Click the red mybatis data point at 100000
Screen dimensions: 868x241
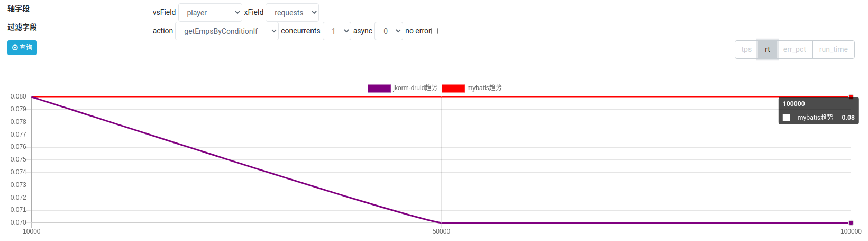point(851,97)
